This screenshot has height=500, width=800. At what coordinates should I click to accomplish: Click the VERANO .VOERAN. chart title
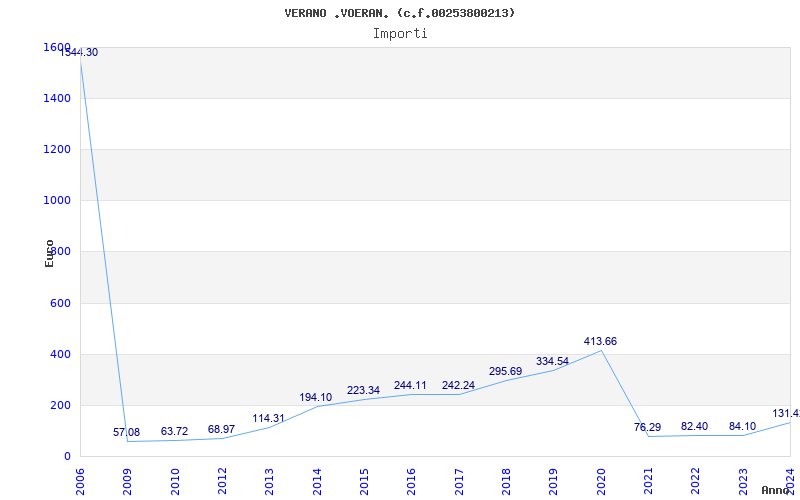click(400, 13)
